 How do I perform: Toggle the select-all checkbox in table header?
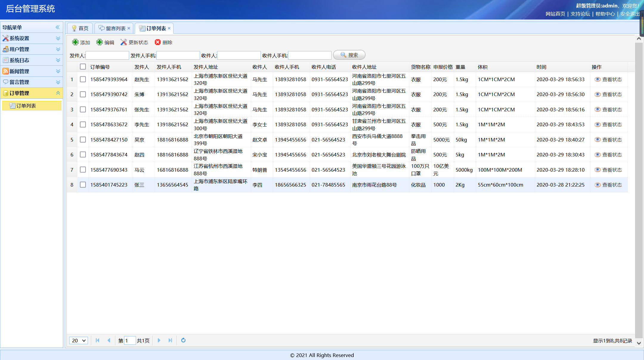(83, 67)
